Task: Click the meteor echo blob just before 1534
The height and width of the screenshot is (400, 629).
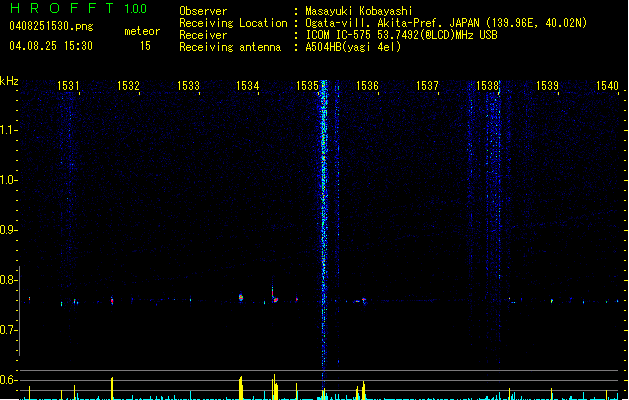Action: tap(241, 297)
